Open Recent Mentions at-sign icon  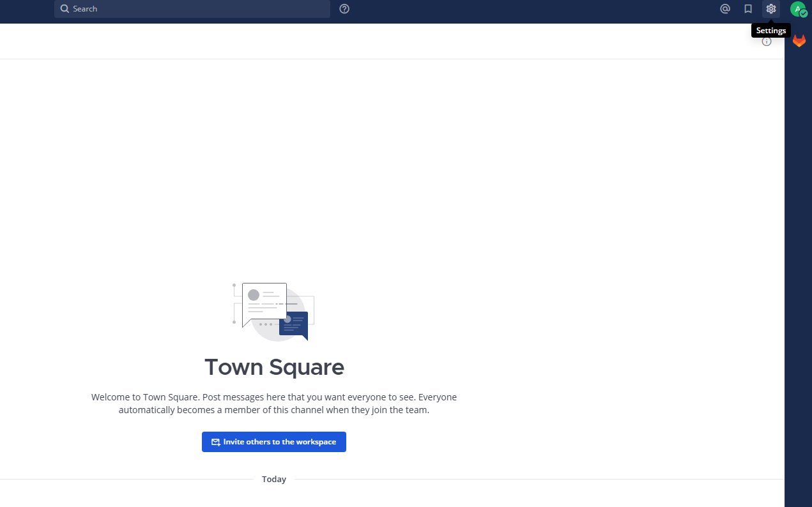pos(725,9)
